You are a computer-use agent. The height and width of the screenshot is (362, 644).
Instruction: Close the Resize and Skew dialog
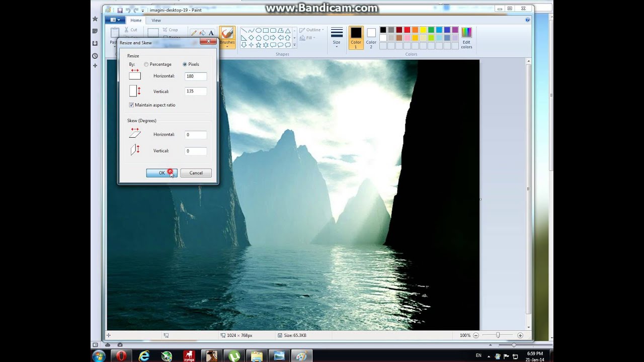[x=208, y=42]
